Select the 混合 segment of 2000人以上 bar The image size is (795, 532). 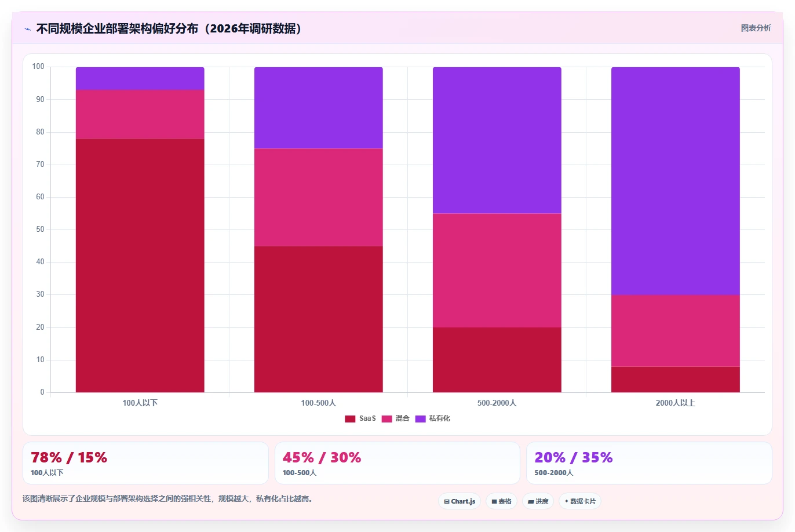pos(675,331)
